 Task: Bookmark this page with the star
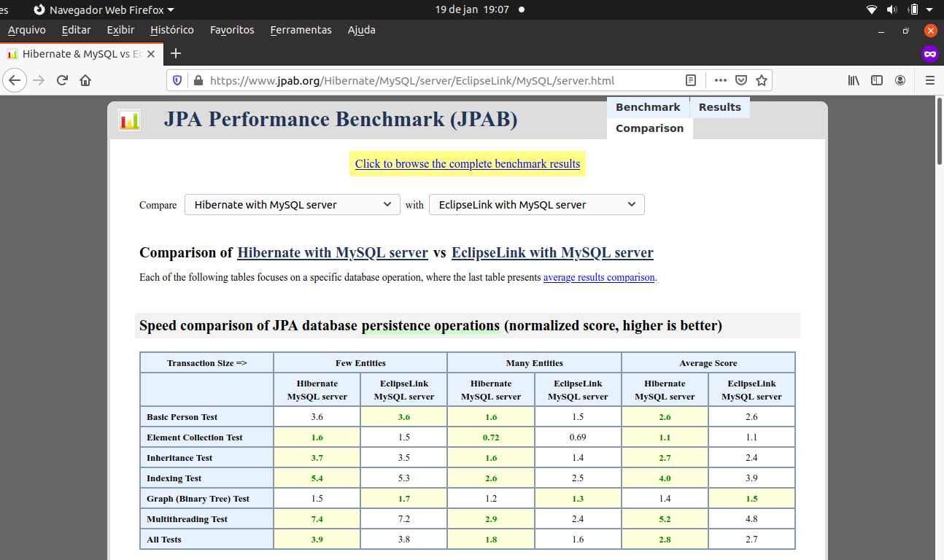(761, 80)
